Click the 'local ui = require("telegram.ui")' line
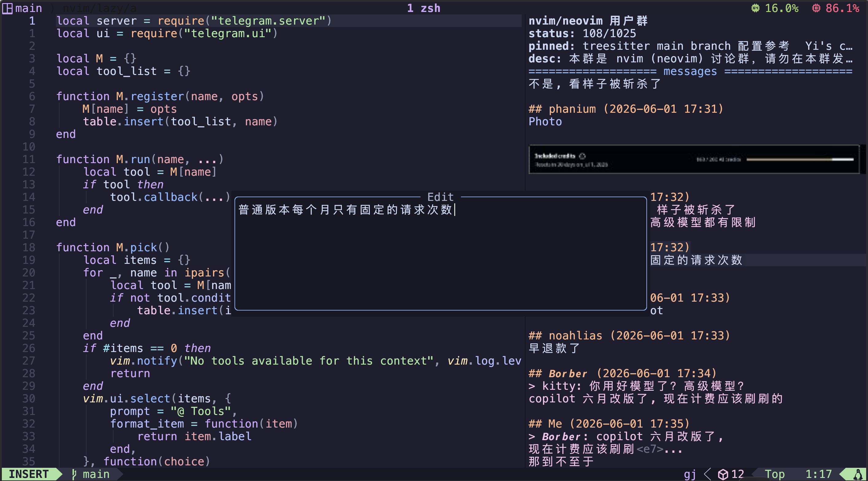The height and width of the screenshot is (481, 868). [x=167, y=33]
